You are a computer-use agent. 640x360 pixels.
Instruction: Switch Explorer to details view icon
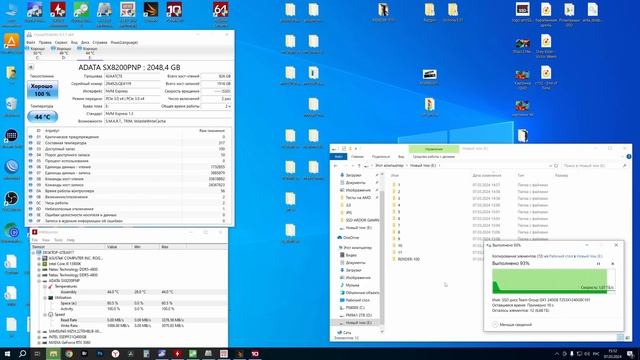pos(620,337)
